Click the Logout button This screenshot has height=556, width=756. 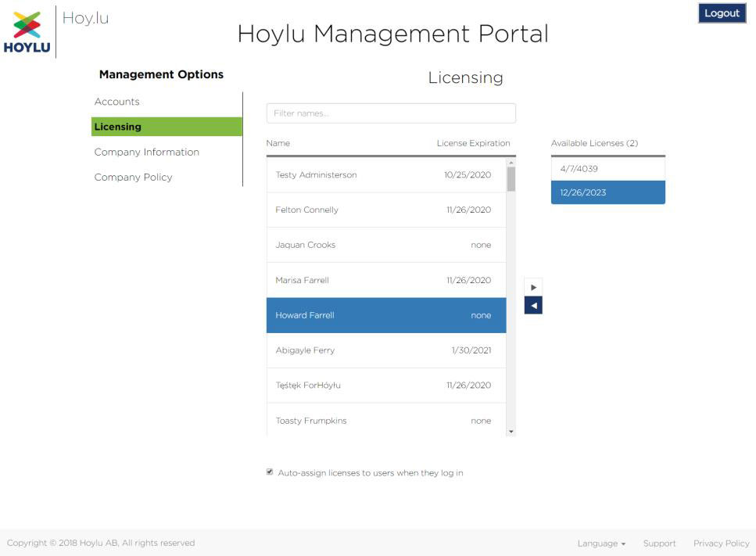click(722, 13)
